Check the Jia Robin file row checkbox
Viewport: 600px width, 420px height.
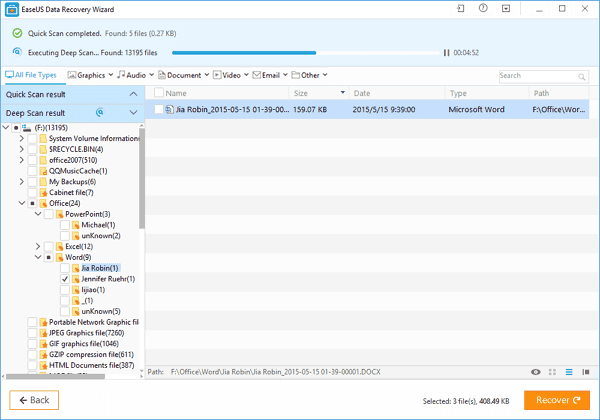(x=158, y=109)
